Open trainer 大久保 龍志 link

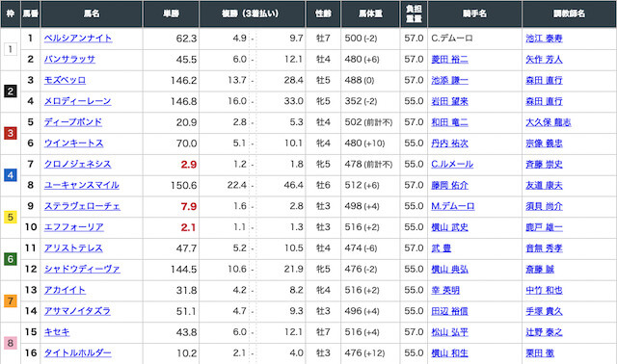coord(549,122)
